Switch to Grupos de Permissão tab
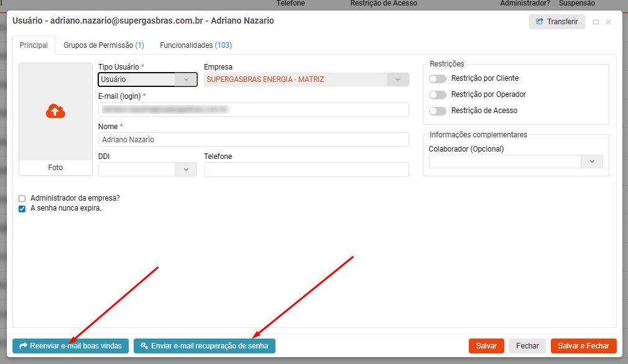This screenshot has width=628, height=364. (104, 45)
